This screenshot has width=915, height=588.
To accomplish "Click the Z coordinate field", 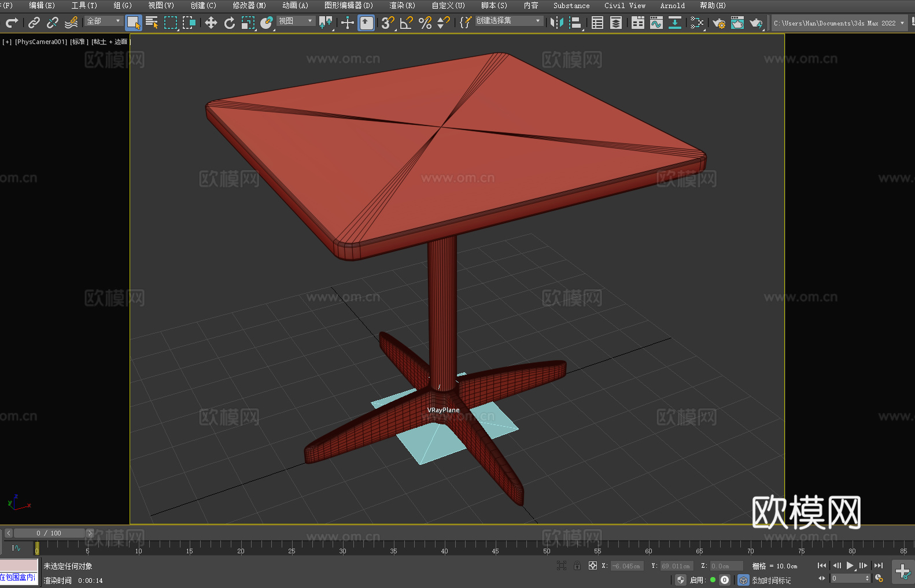I will 726,566.
